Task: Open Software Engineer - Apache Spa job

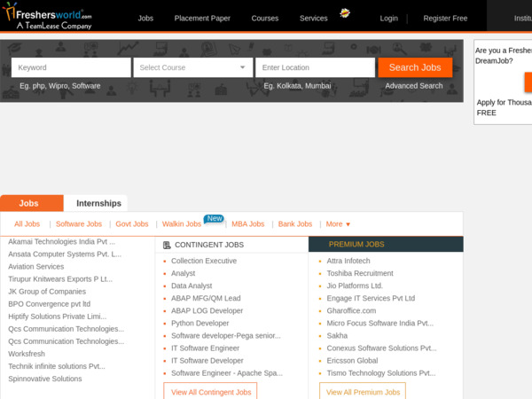Action: (x=227, y=373)
